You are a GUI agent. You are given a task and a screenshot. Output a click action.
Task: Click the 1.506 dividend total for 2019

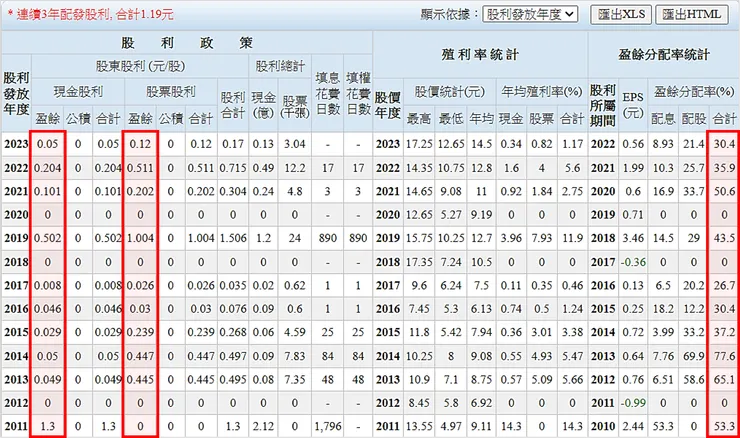(x=233, y=238)
